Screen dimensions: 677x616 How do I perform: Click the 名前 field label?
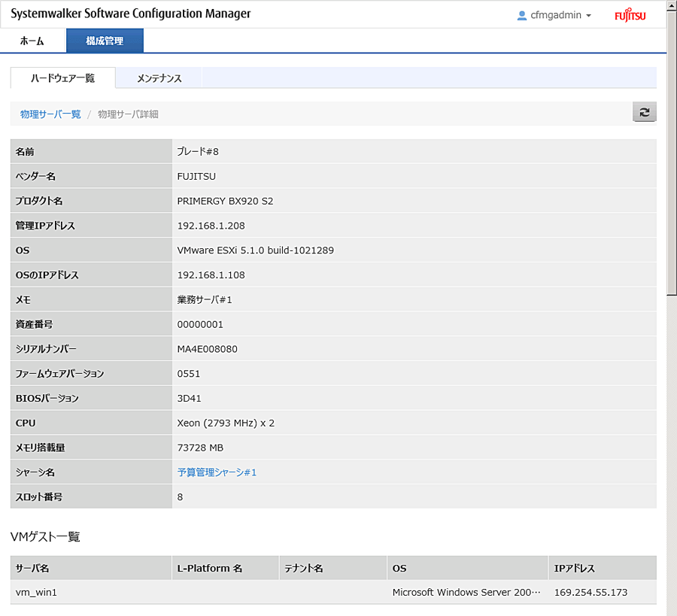point(25,151)
